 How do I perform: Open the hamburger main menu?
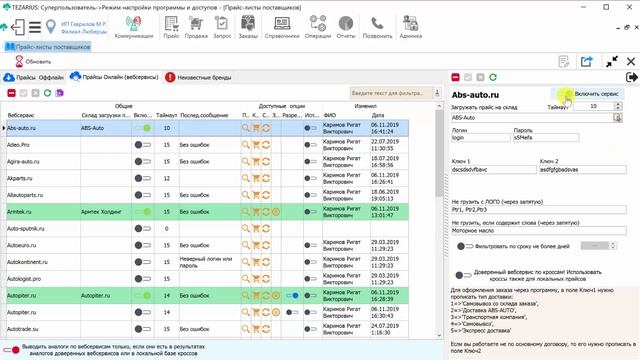tap(35, 27)
